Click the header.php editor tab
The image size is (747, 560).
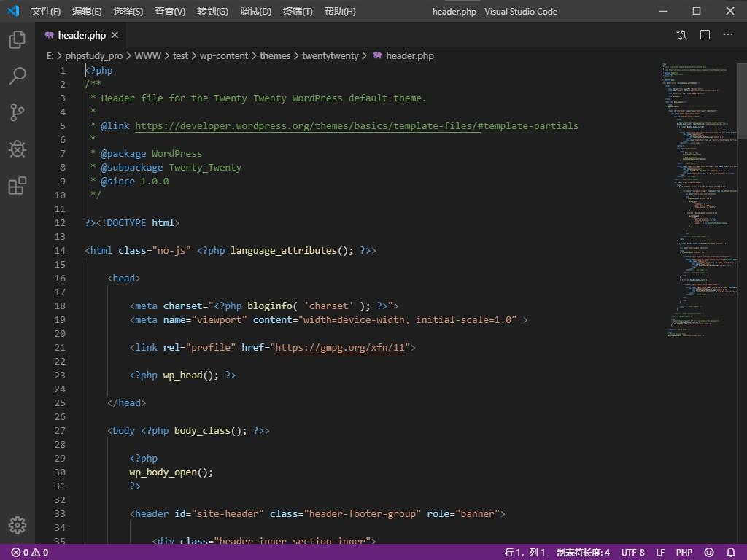81,34
